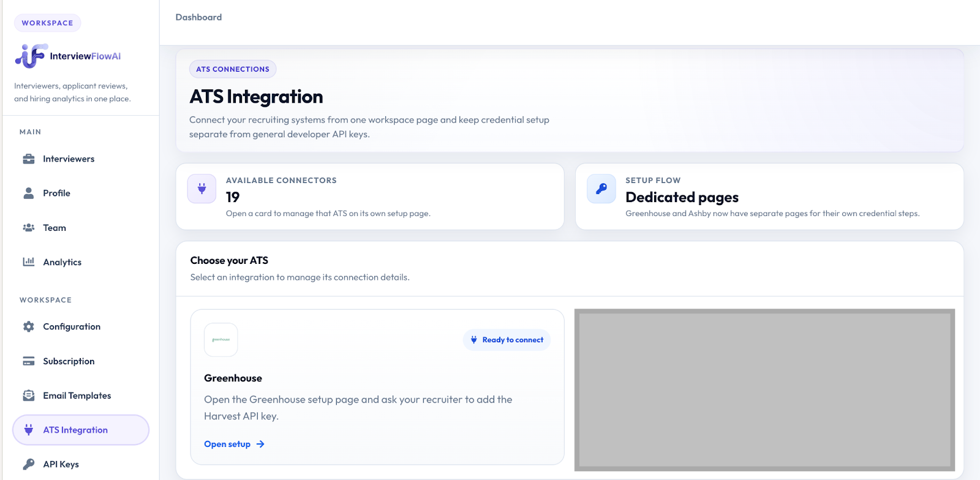980x480 pixels.
Task: Click the Ready to connect badge
Action: [x=507, y=340]
